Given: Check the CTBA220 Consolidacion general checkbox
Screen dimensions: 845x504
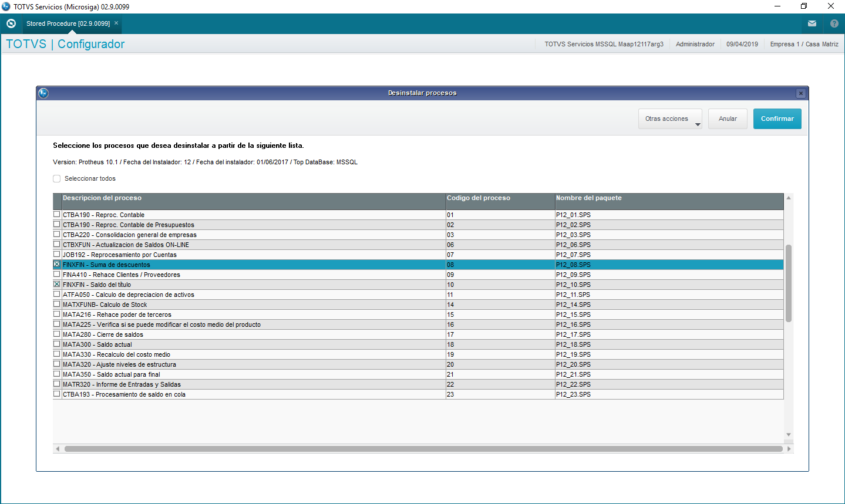Looking at the screenshot, I should coord(57,235).
